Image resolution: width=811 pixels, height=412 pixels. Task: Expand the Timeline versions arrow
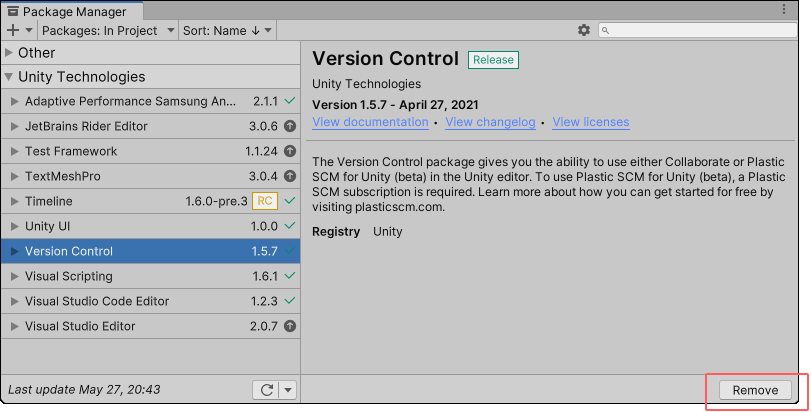14,201
